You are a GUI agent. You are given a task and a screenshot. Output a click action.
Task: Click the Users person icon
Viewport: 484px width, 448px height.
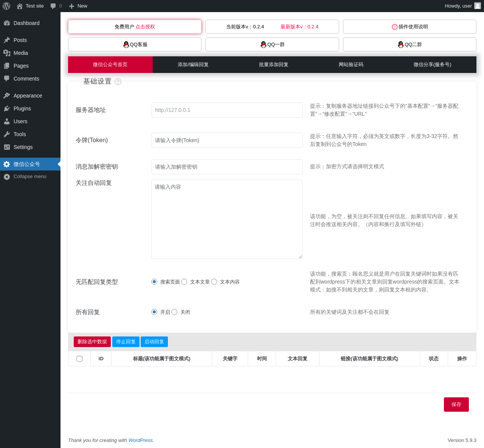click(7, 121)
